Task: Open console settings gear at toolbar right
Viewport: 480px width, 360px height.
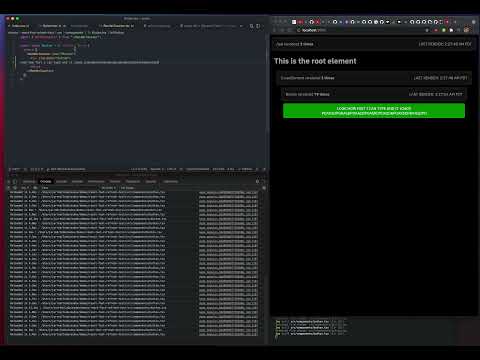Action: click(264, 188)
